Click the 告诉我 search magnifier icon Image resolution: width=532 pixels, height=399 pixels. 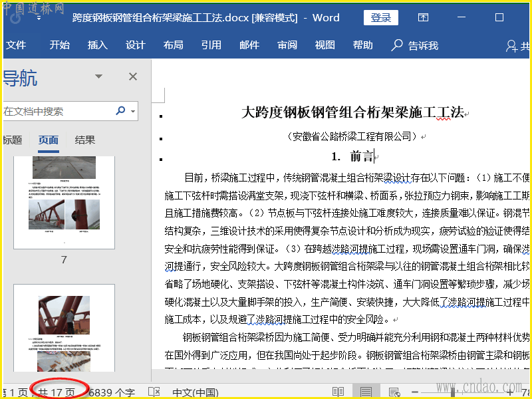click(396, 45)
